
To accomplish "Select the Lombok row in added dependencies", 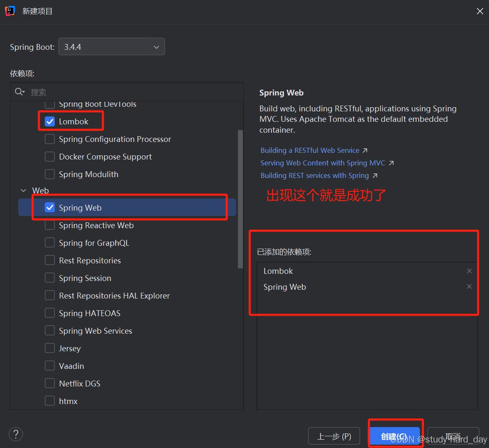I will 367,271.
